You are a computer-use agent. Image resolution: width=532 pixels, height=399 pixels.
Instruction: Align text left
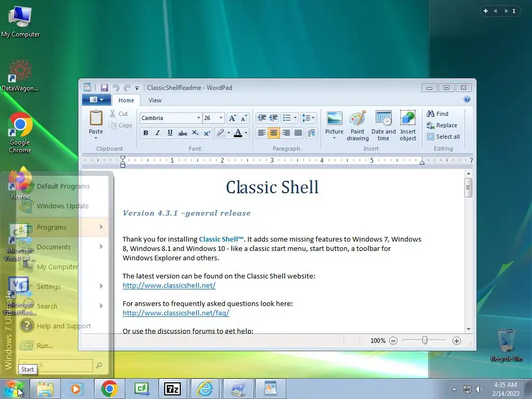[261, 132]
